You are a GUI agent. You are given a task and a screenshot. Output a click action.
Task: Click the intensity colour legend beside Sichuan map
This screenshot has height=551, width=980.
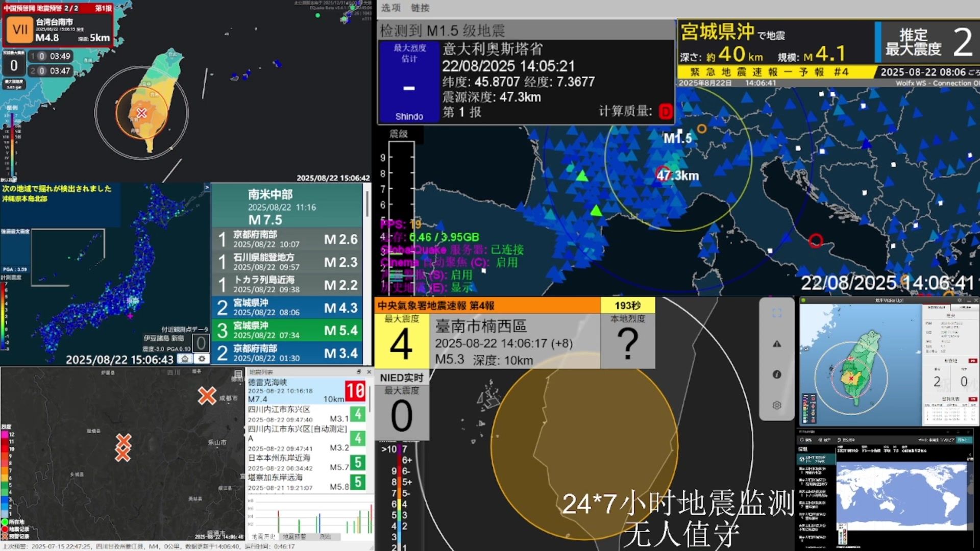[x=7, y=474]
